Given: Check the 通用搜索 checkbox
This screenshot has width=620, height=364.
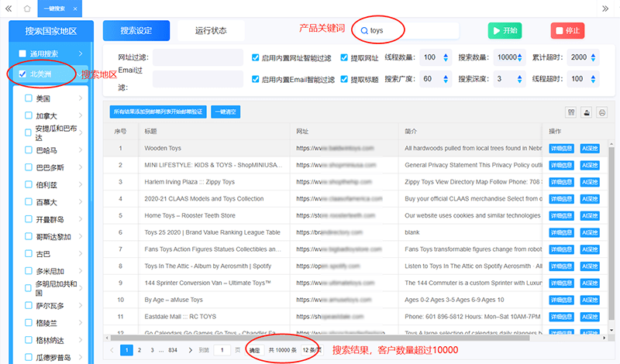Looking at the screenshot, I should pyautogui.click(x=22, y=53).
